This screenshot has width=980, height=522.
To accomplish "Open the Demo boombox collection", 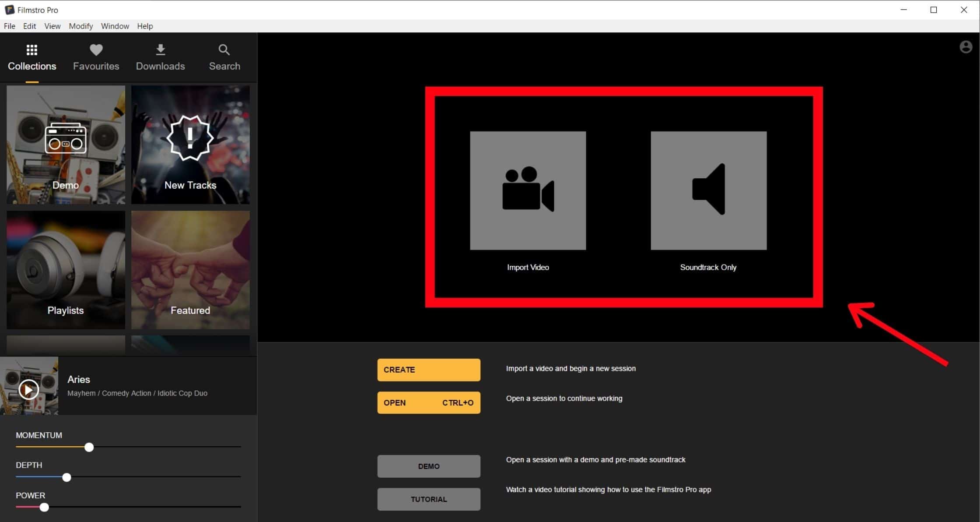I will click(66, 145).
